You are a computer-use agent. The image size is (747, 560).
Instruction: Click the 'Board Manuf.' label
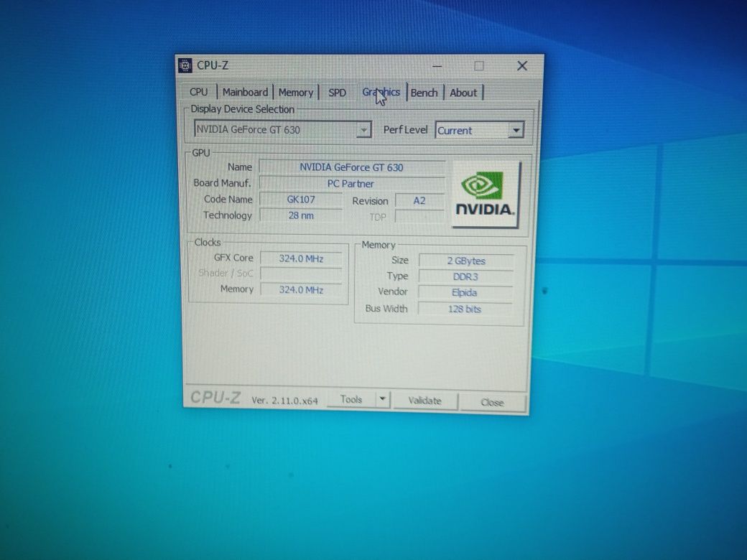[x=222, y=183]
